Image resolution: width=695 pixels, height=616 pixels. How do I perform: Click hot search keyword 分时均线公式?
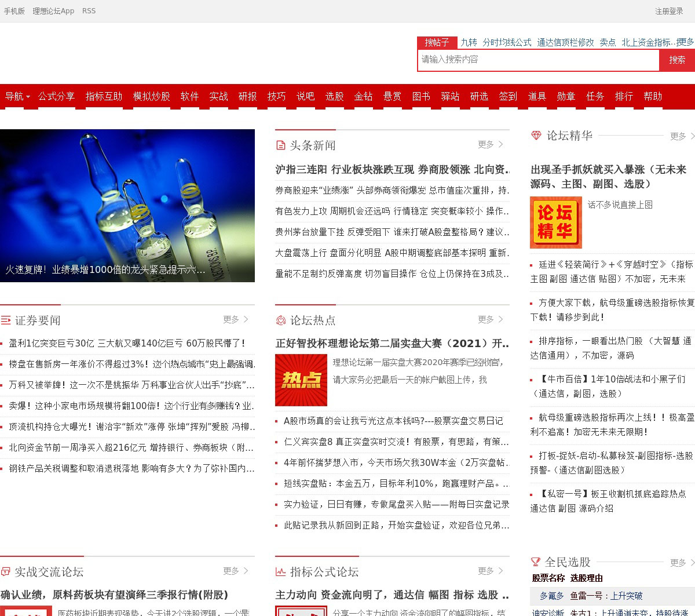pos(507,42)
